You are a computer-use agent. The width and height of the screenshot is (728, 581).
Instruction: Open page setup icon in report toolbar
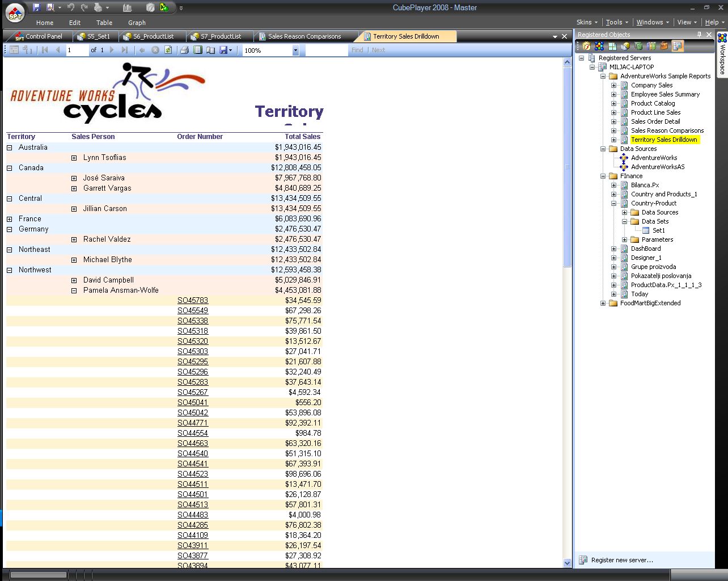coord(210,50)
